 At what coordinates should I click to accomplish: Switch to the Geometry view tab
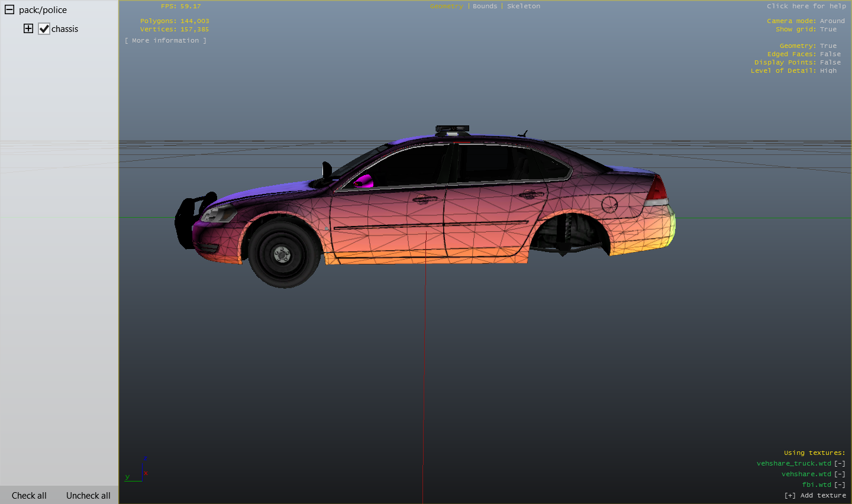pos(446,7)
